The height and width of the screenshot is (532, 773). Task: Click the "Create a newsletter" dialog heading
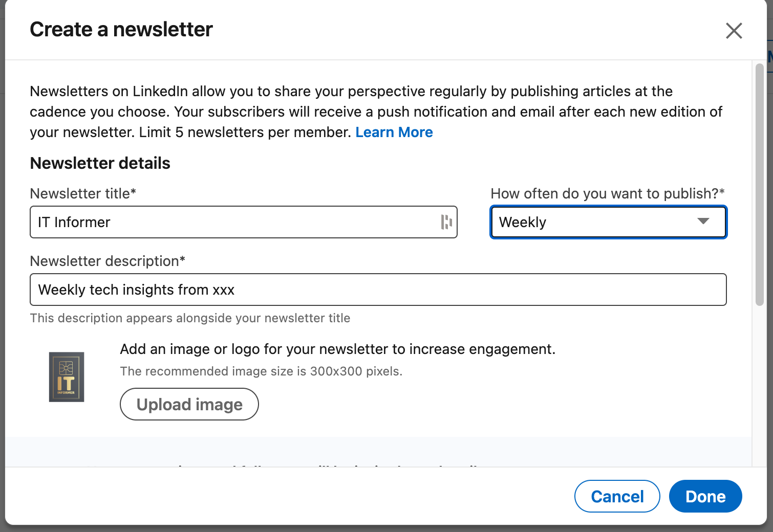pos(121,30)
